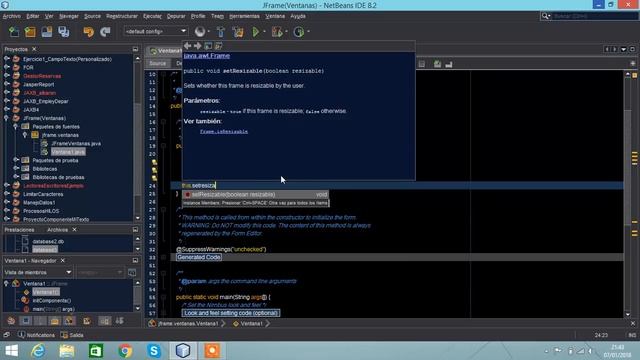Run the project with green play icon
Screen dimensions: 640x360
[256, 32]
